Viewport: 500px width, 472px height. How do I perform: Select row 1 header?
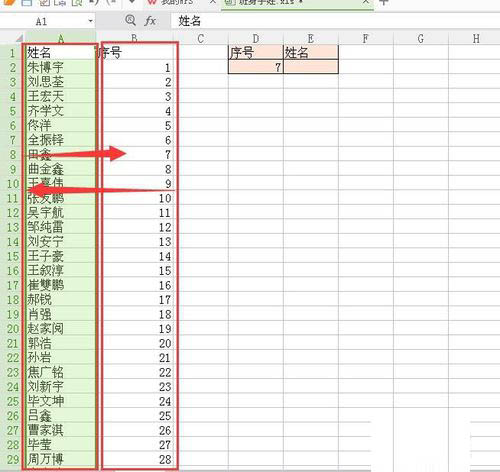[12, 53]
